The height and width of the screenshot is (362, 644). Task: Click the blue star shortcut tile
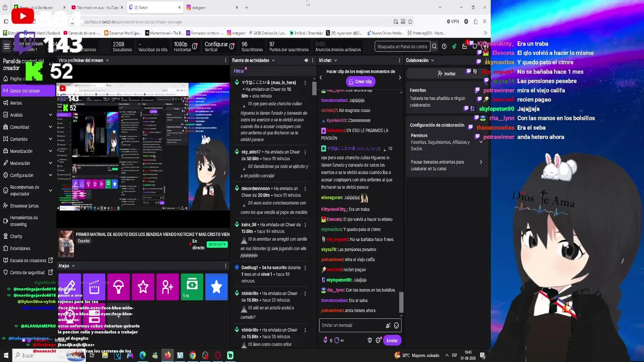[x=216, y=287]
